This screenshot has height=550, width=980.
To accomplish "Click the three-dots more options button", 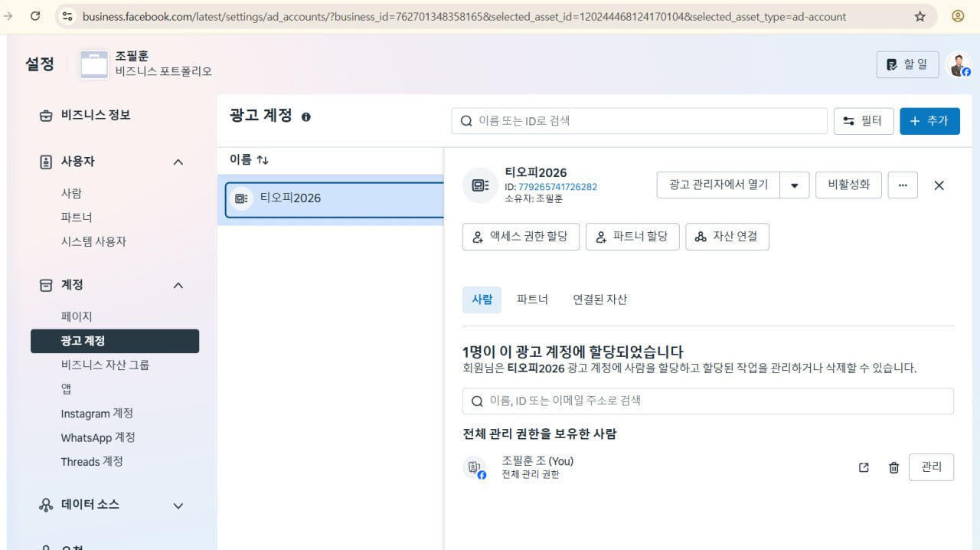I will tap(903, 185).
